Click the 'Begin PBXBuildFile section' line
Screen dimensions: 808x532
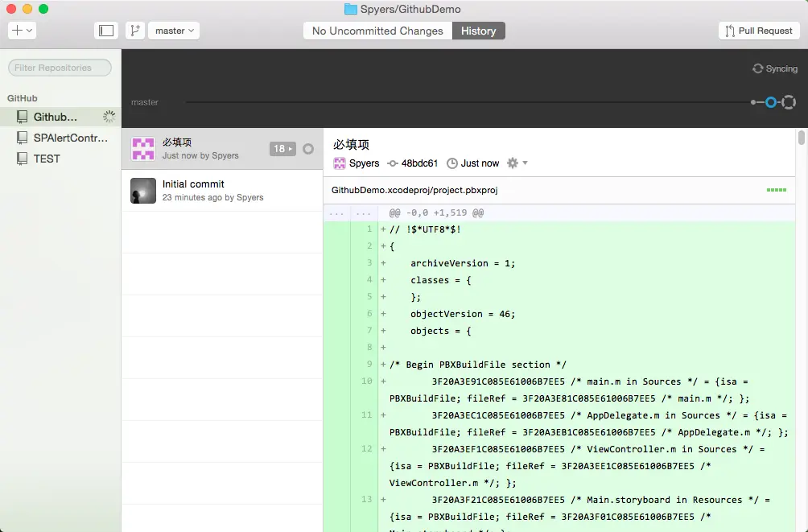pyautogui.click(x=478, y=365)
